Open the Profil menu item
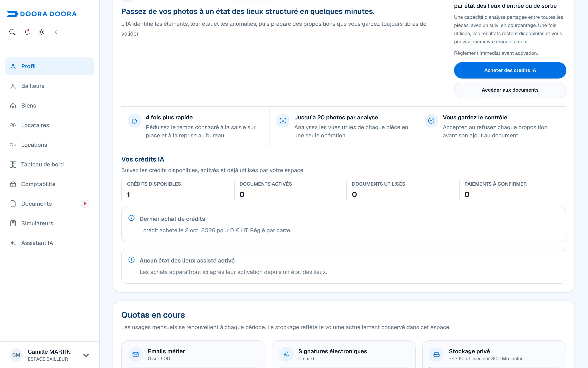 [x=50, y=66]
